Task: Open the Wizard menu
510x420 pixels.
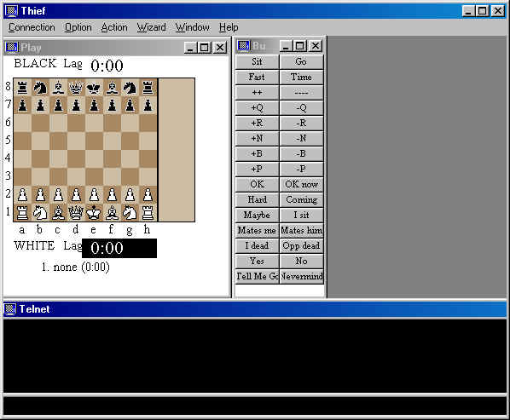Action: click(x=151, y=27)
